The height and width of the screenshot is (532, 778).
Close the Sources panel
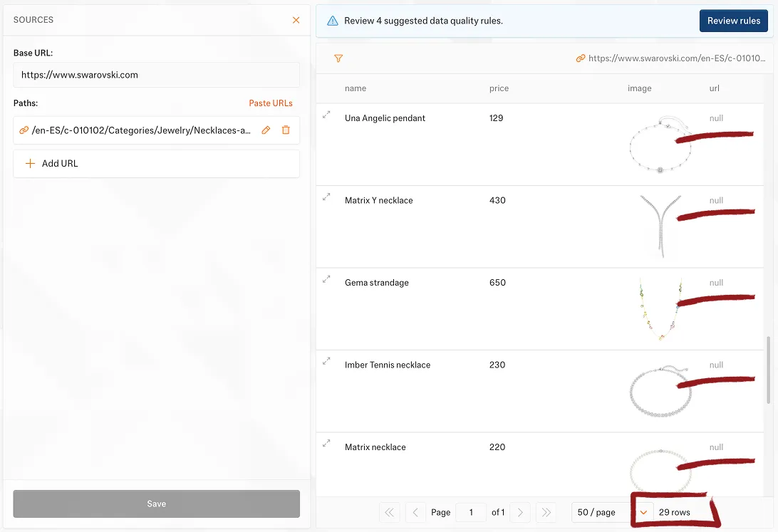coord(296,20)
